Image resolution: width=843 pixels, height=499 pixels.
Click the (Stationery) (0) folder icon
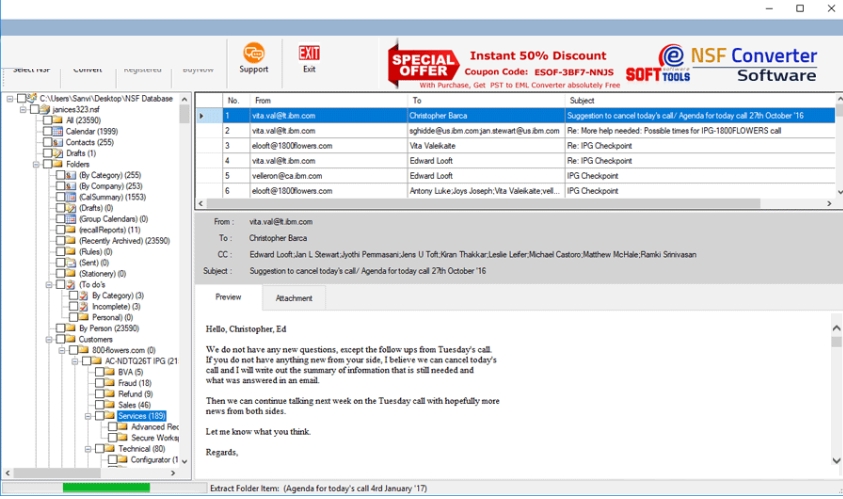(x=70, y=274)
